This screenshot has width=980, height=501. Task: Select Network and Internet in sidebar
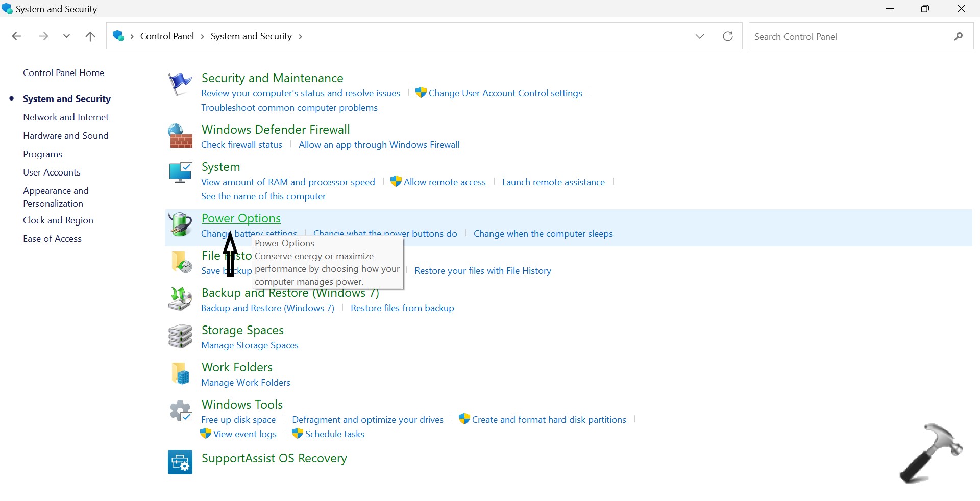tap(66, 117)
